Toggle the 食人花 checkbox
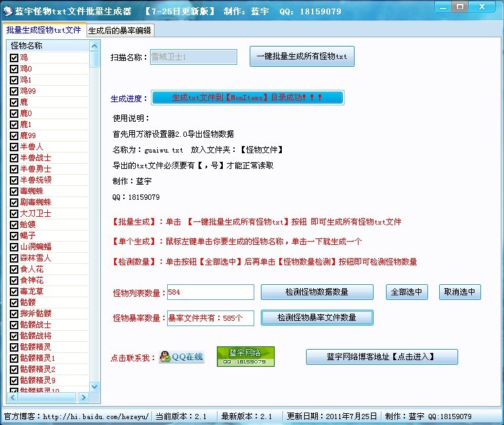The height and width of the screenshot is (425, 504). [x=14, y=269]
